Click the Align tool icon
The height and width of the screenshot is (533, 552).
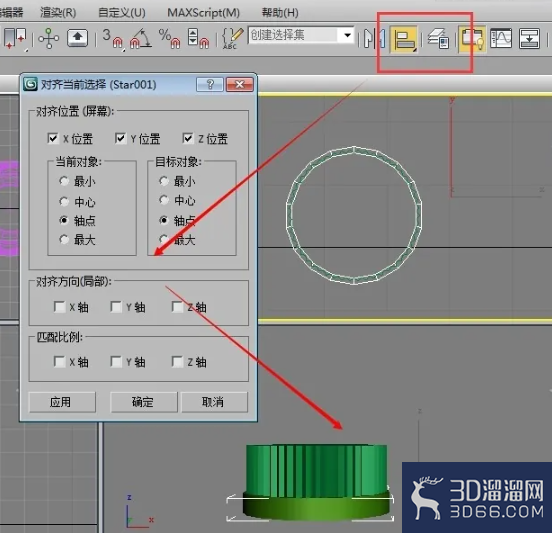404,39
